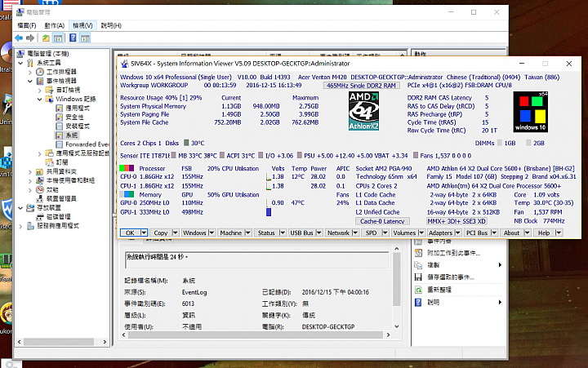This screenshot has width=588, height=368.
Task: Click the console tree horizontal scrollbar right arrow
Action: click(105, 342)
